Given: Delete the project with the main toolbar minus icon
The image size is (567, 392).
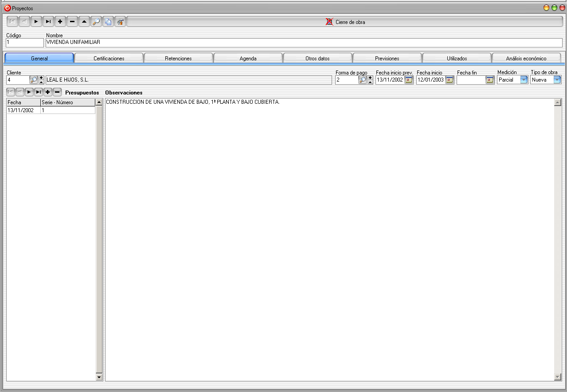Looking at the screenshot, I should pyautogui.click(x=72, y=22).
